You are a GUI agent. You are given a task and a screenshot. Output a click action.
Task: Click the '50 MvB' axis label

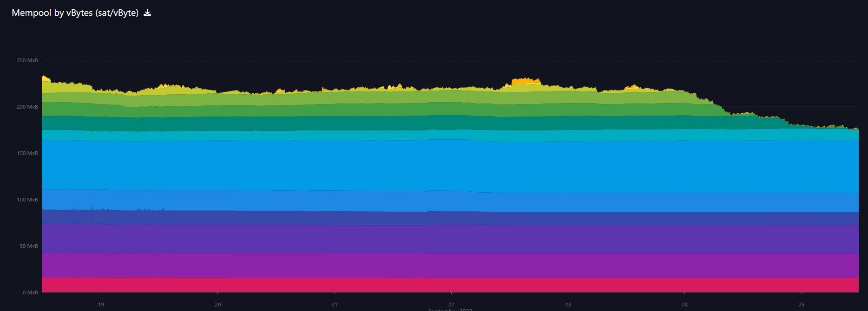(29, 246)
